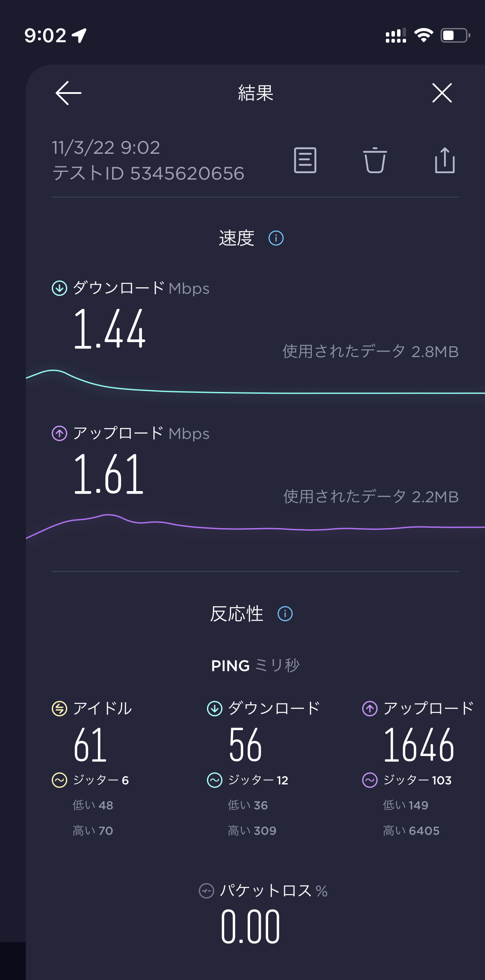Tap the idle jitter wave icon
The height and width of the screenshot is (980, 485).
pos(59,780)
